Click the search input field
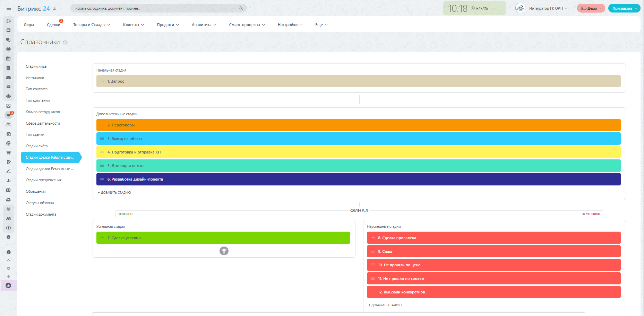Viewport: 644px width, 316px height. (154, 8)
